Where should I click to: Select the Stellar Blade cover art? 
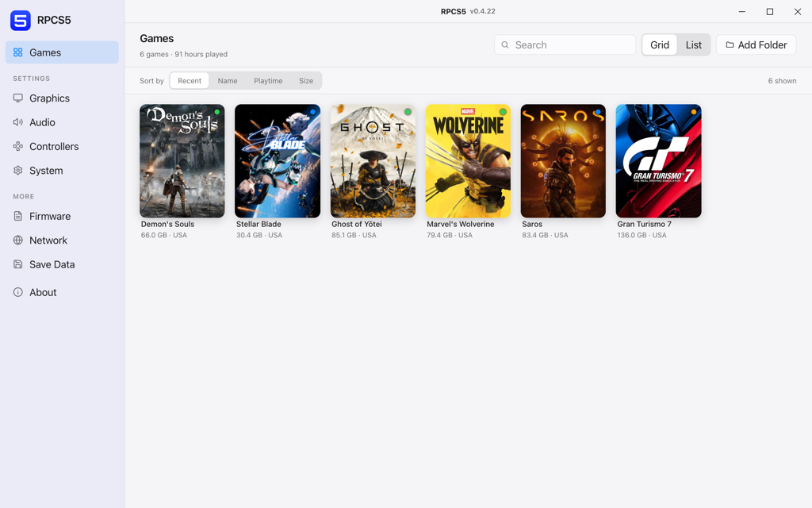tap(278, 160)
